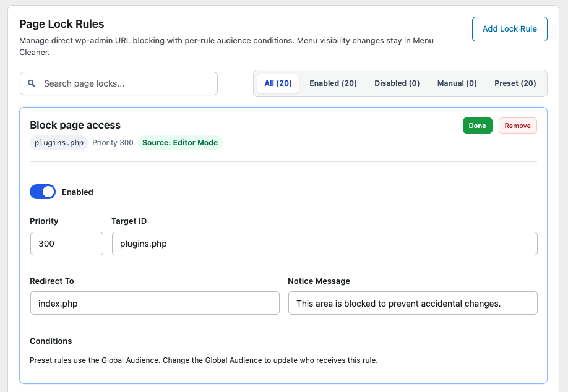Click the Add Lock Rule button

[510, 29]
